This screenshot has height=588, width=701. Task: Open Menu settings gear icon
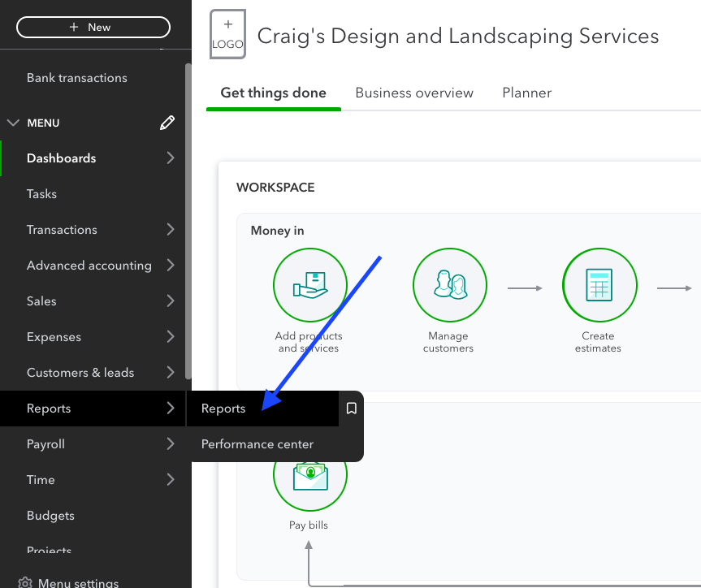click(26, 582)
